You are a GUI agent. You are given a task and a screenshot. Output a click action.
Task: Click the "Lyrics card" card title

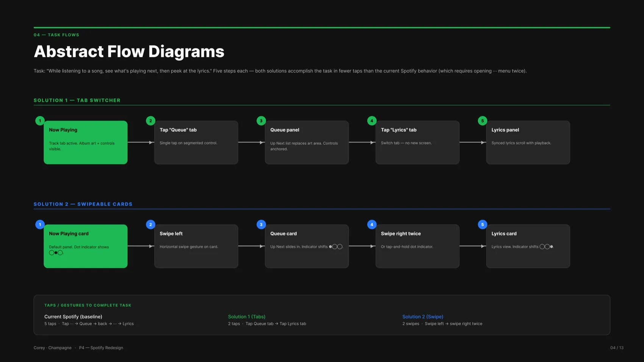pos(504,234)
